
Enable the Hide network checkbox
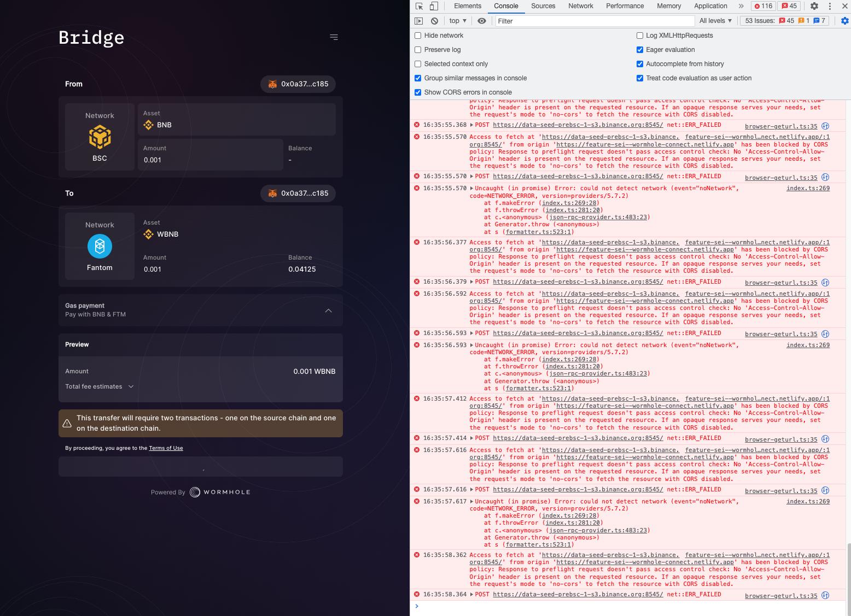click(418, 35)
